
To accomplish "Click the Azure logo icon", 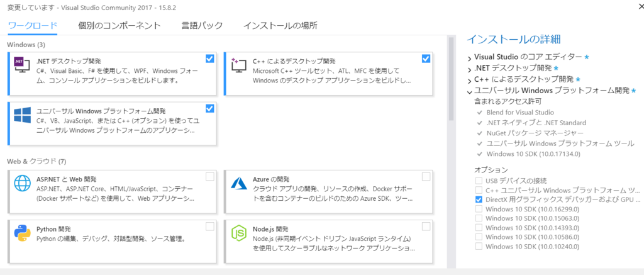I will [x=238, y=183].
